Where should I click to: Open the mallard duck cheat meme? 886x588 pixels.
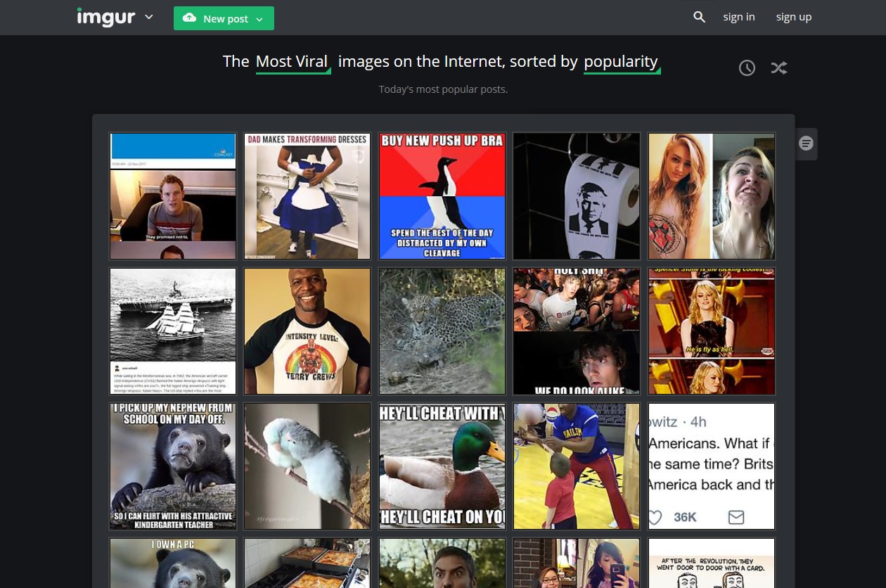pyautogui.click(x=442, y=466)
